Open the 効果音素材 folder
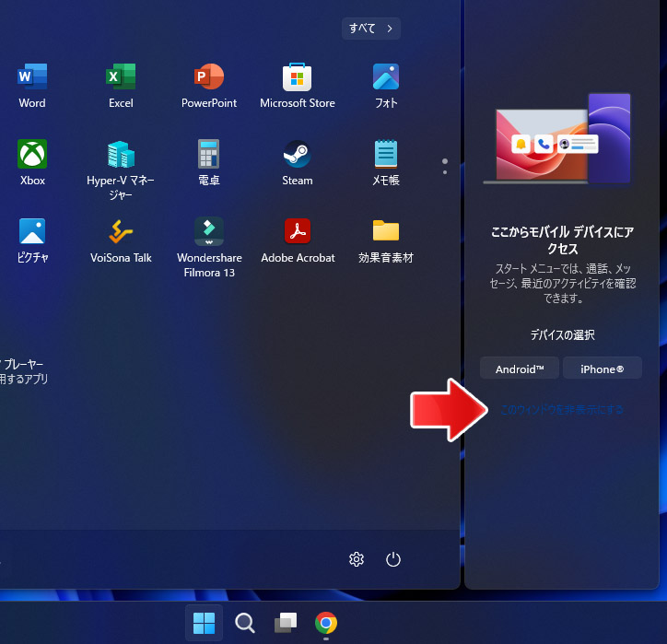The height and width of the screenshot is (644, 667). pyautogui.click(x=386, y=240)
